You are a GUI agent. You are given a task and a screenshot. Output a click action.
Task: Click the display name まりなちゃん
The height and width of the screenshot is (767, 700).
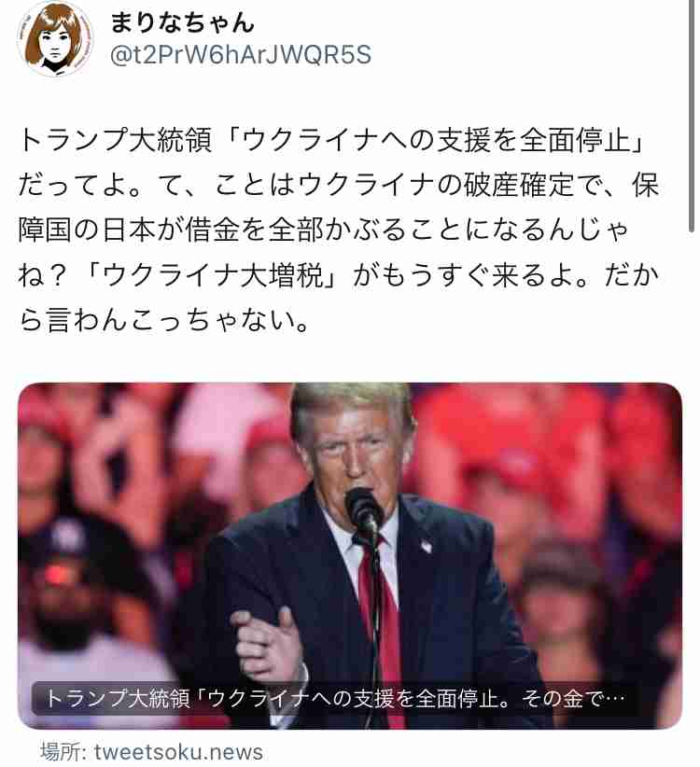pos(182,23)
